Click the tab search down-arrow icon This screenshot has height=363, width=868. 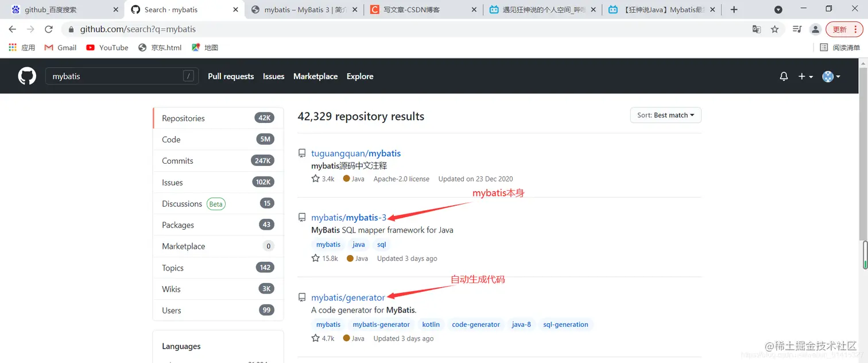coord(778,10)
